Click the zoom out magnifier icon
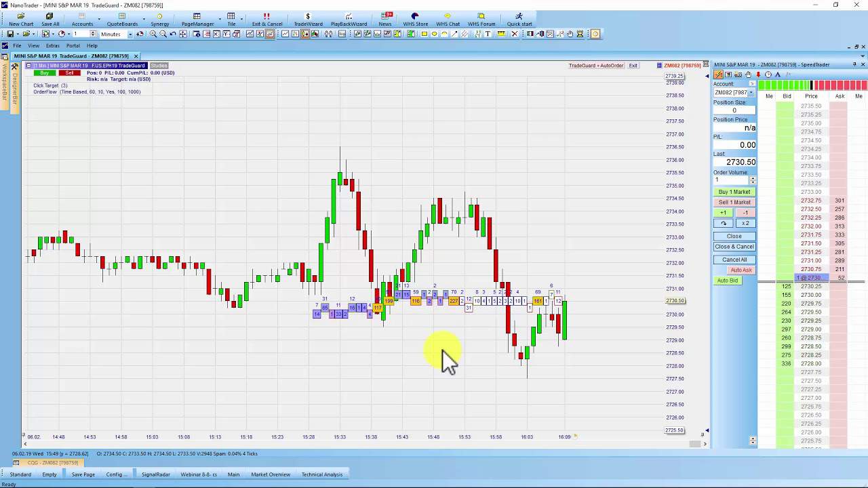868x488 pixels. 163,34
